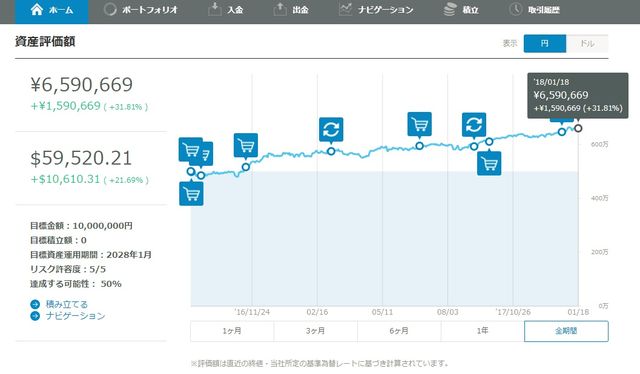Go to the ホーム home tab
This screenshot has width=640, height=374.
(x=51, y=10)
